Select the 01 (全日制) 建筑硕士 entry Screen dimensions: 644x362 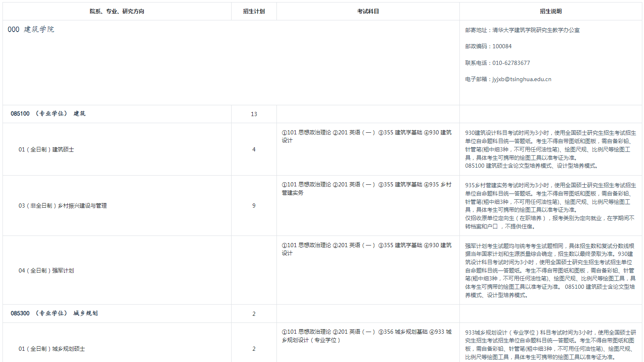(x=46, y=149)
